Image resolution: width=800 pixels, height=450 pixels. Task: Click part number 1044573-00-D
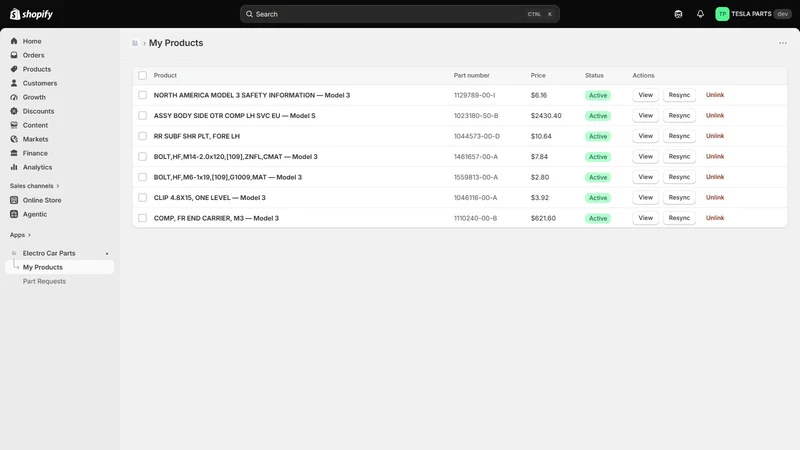click(x=477, y=136)
